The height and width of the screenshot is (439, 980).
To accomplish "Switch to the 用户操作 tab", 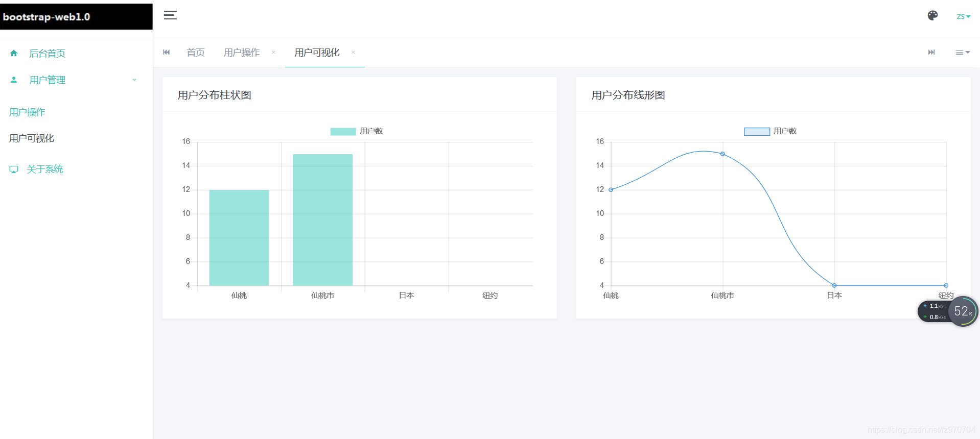I will point(242,53).
